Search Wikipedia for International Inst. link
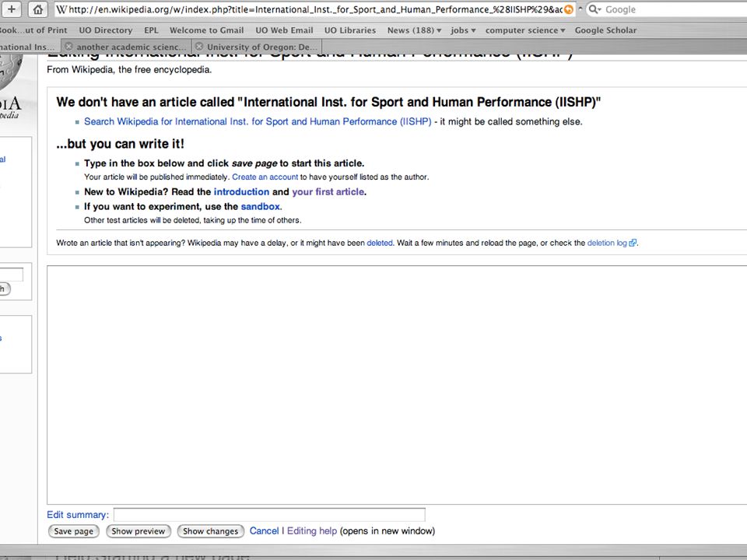This screenshot has height=560, width=747. point(258,121)
